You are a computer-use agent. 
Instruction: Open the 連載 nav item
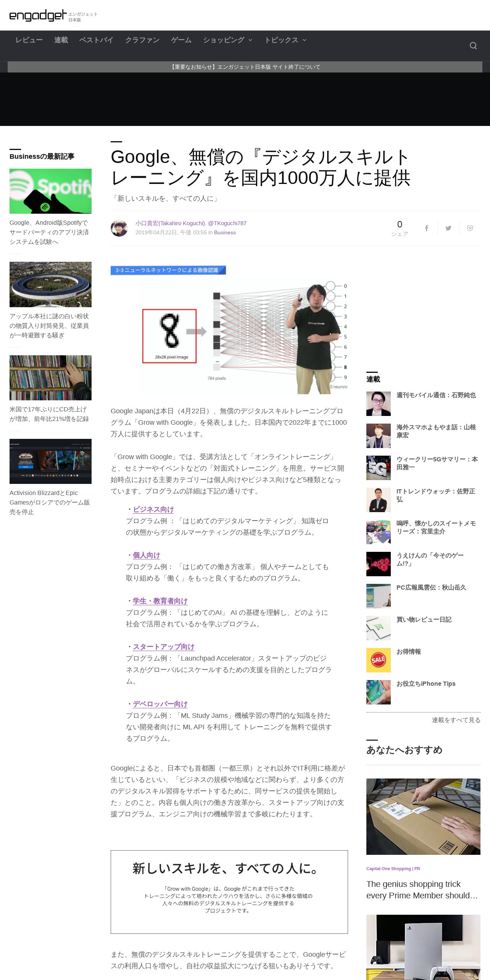point(61,40)
